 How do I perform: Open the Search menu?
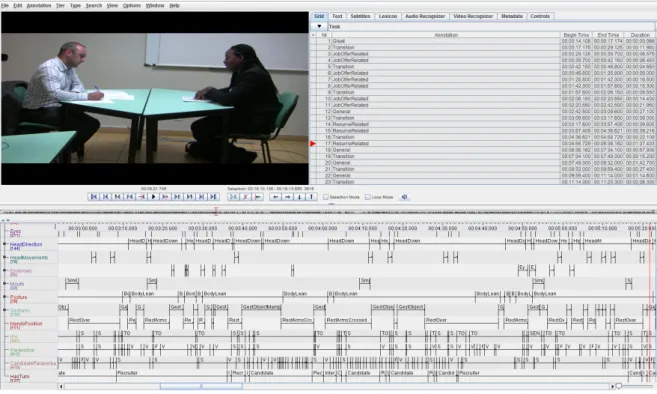point(94,5)
